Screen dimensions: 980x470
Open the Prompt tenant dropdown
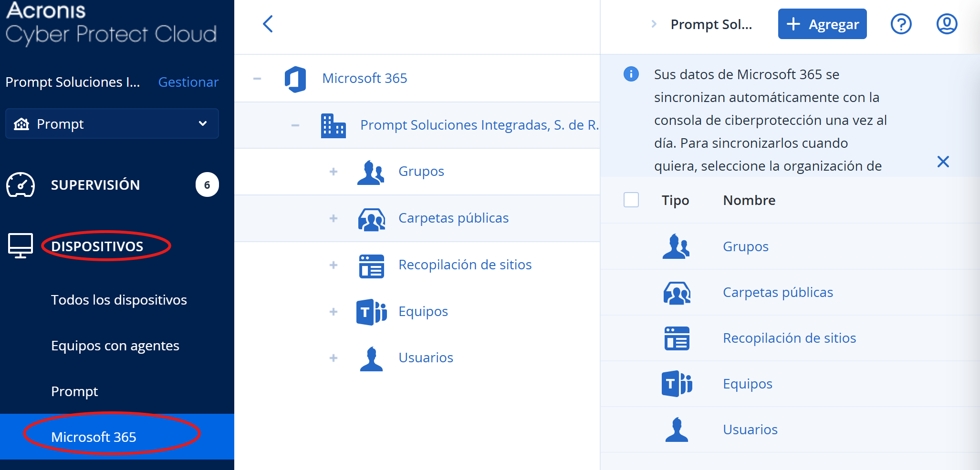tap(112, 124)
